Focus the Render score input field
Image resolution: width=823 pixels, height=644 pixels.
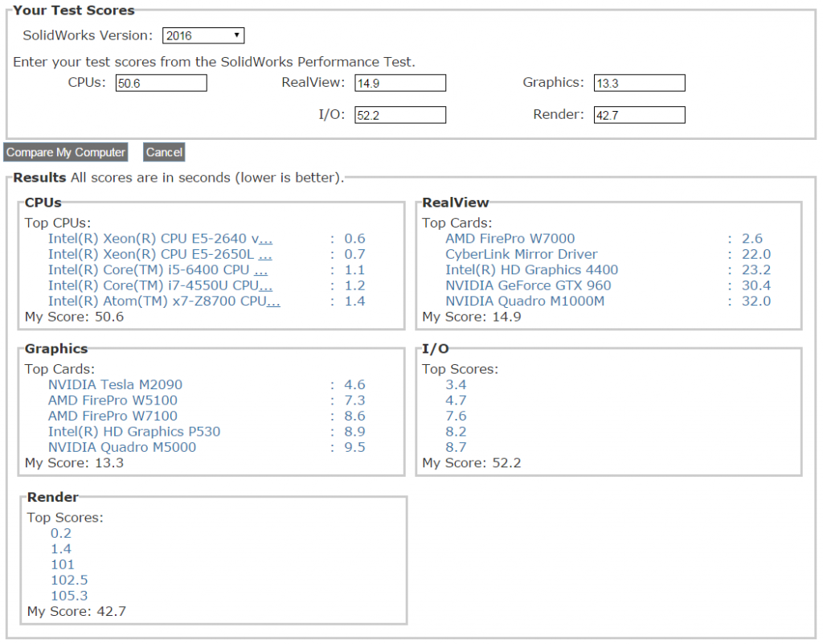click(x=639, y=115)
